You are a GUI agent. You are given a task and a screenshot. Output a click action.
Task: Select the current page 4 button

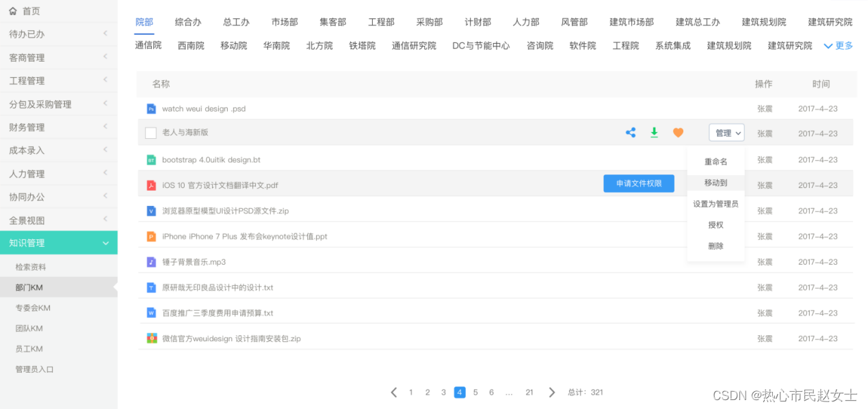pyautogui.click(x=460, y=392)
